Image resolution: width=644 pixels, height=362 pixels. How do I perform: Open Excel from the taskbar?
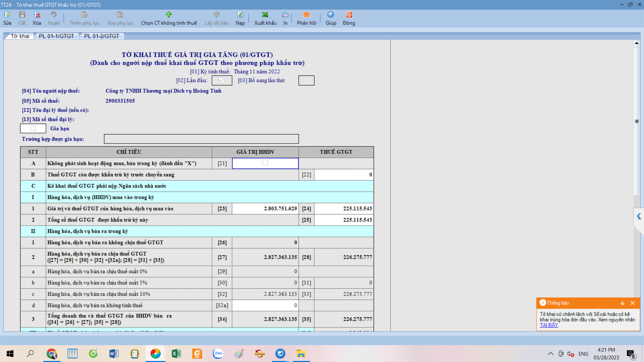[x=176, y=354]
